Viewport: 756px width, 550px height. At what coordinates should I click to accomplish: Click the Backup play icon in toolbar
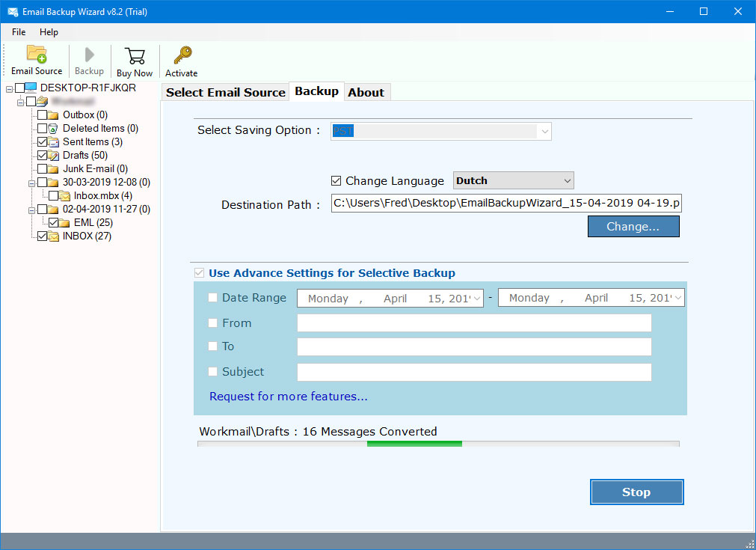(x=89, y=55)
